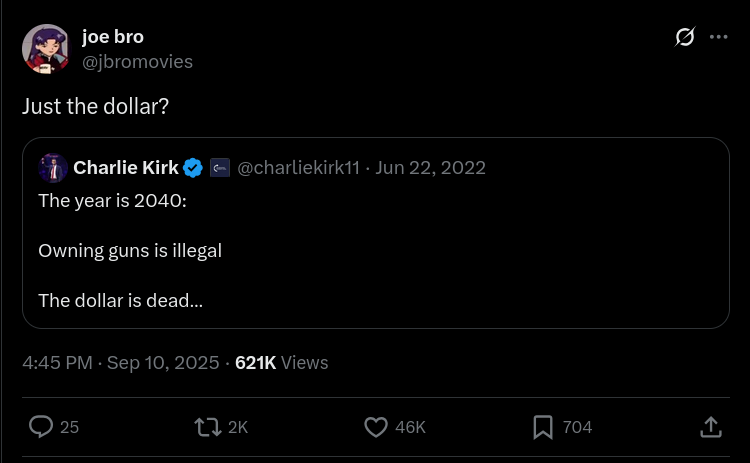
Task: Open the @jbromovies handle link
Action: [137, 62]
